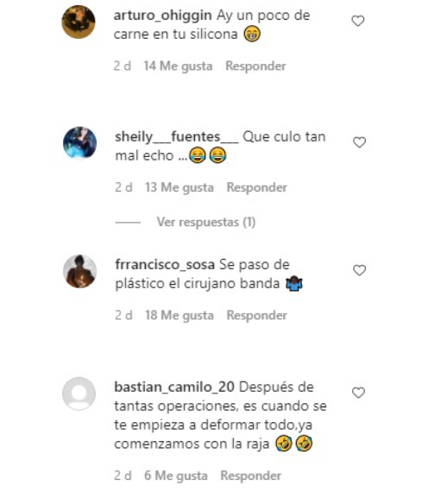Image resolution: width=447 pixels, height=504 pixels.
Task: Open arturo_ohiggin's profile picture
Action: tap(79, 22)
